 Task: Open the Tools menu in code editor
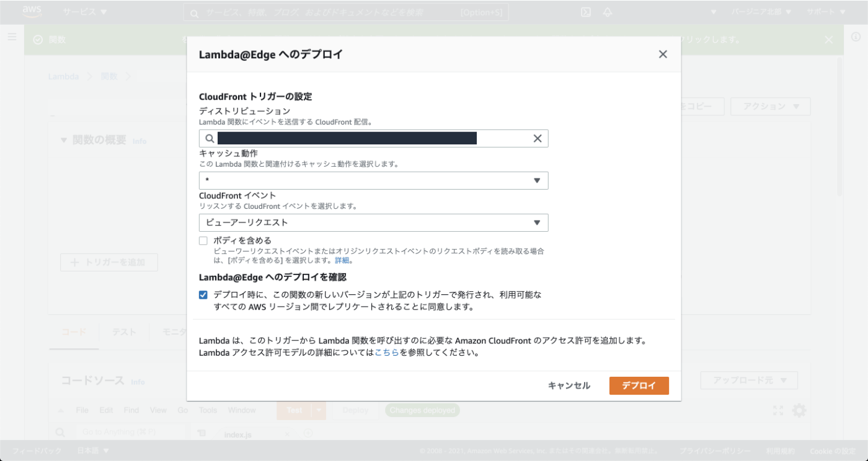208,410
